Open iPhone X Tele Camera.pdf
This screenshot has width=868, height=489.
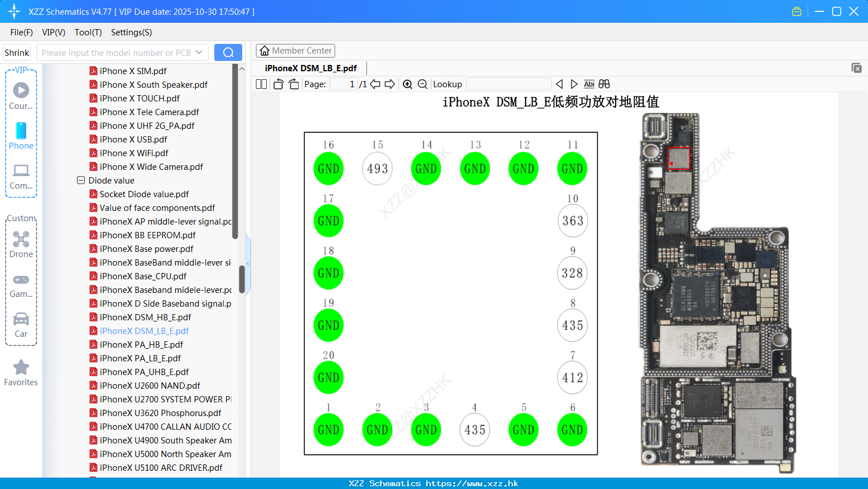(149, 112)
